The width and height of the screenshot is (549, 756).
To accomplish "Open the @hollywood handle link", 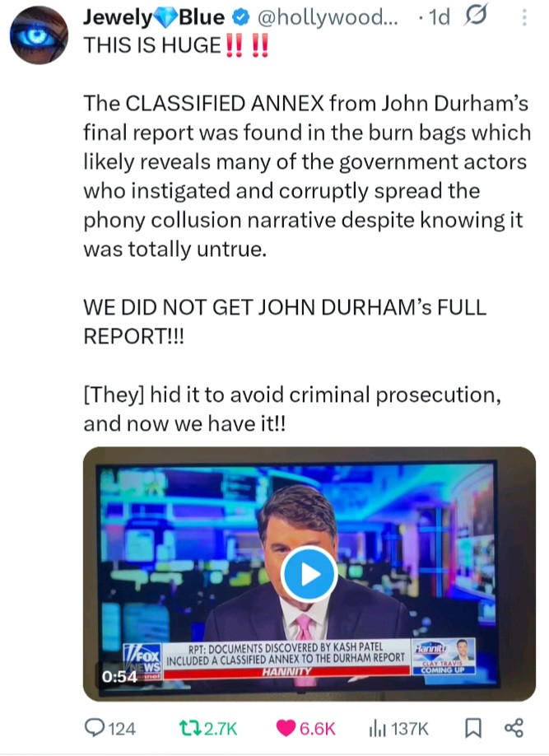I will pos(328,18).
